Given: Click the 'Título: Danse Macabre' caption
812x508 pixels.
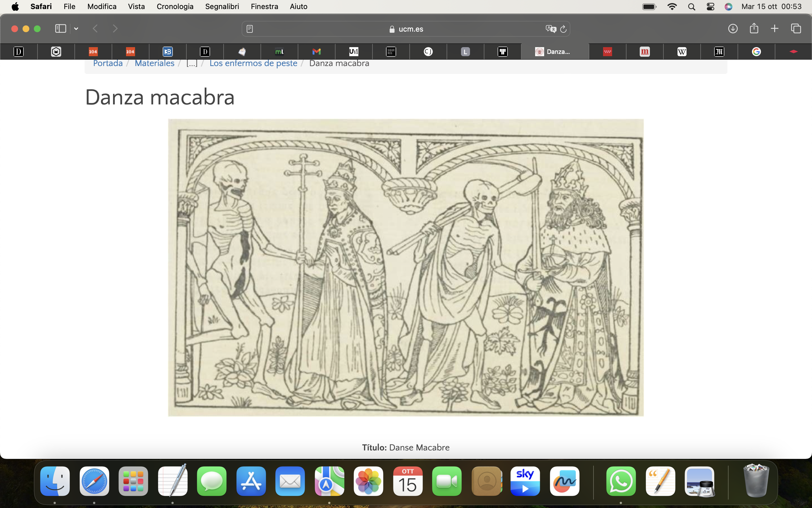Looking at the screenshot, I should pyautogui.click(x=406, y=447).
